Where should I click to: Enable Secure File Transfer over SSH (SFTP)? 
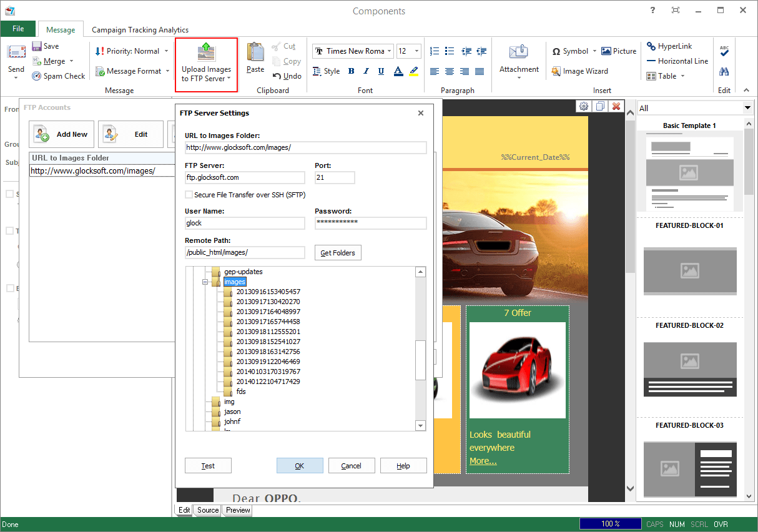189,195
